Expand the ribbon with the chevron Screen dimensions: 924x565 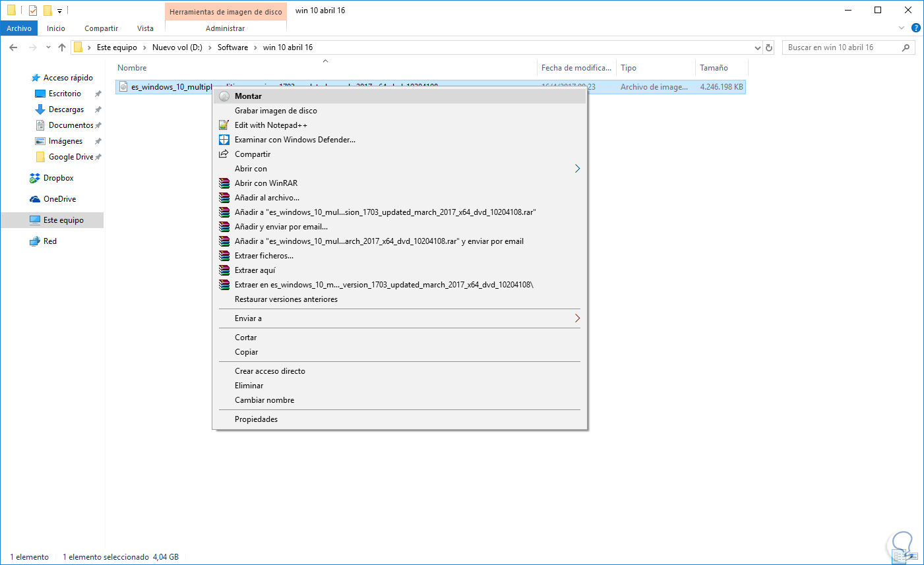click(x=902, y=28)
